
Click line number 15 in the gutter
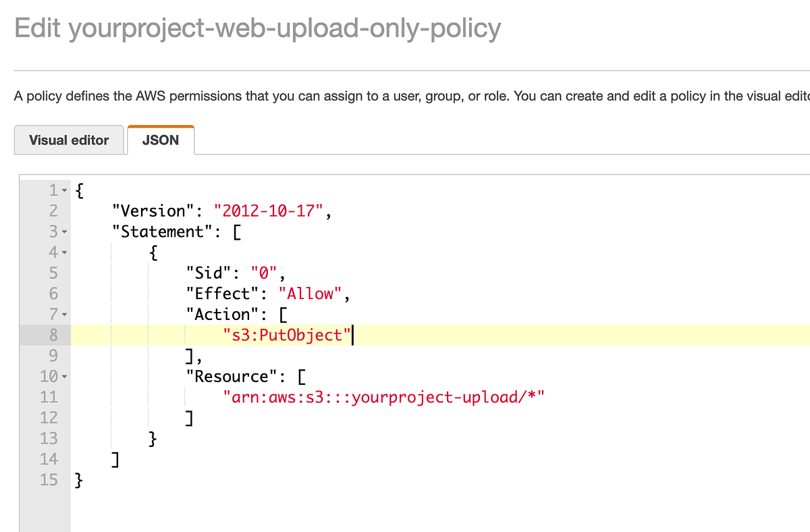(x=48, y=480)
